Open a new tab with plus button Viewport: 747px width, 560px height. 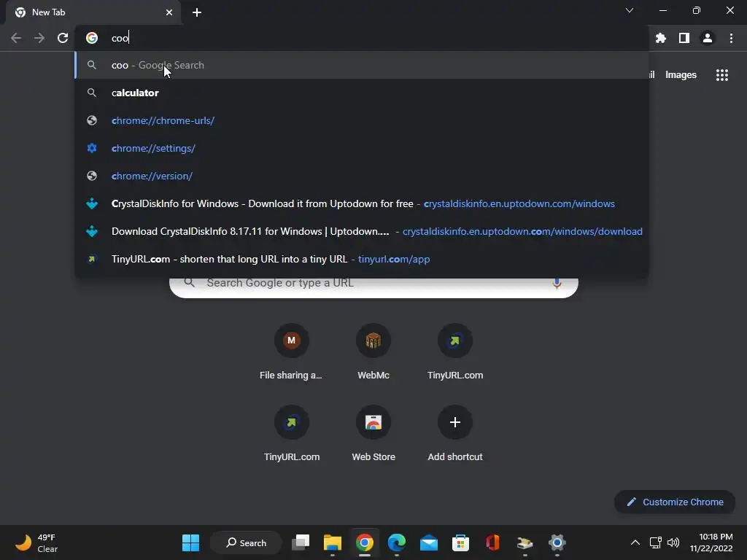point(197,12)
